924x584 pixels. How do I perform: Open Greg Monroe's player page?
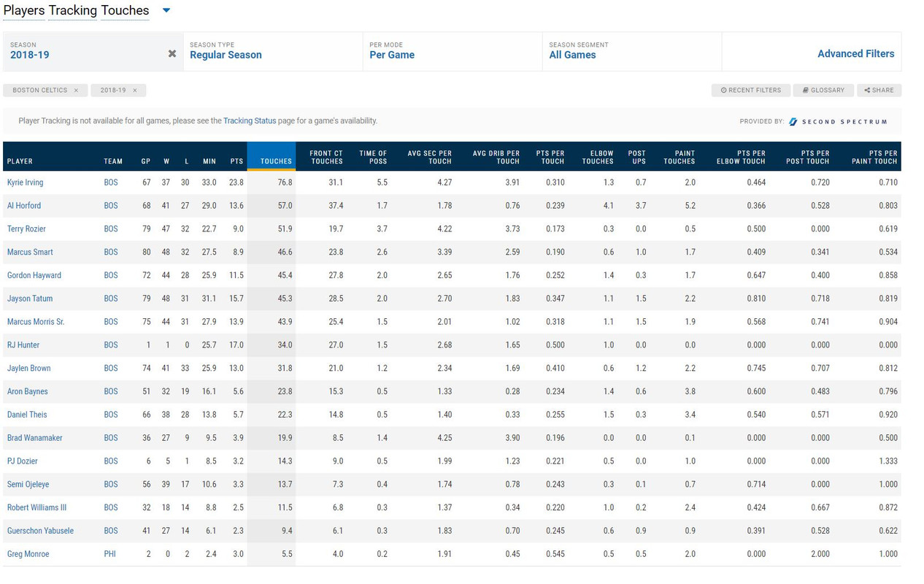click(x=28, y=554)
